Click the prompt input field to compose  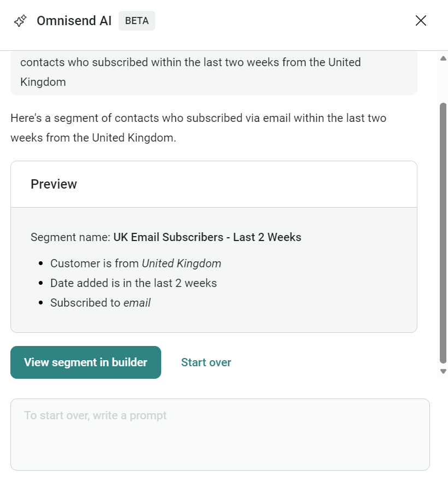pos(220,435)
